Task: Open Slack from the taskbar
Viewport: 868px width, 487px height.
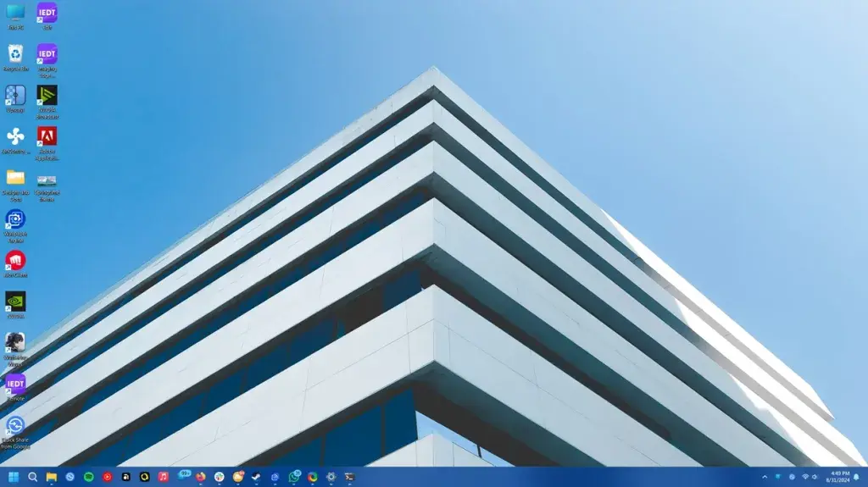Action: [219, 477]
